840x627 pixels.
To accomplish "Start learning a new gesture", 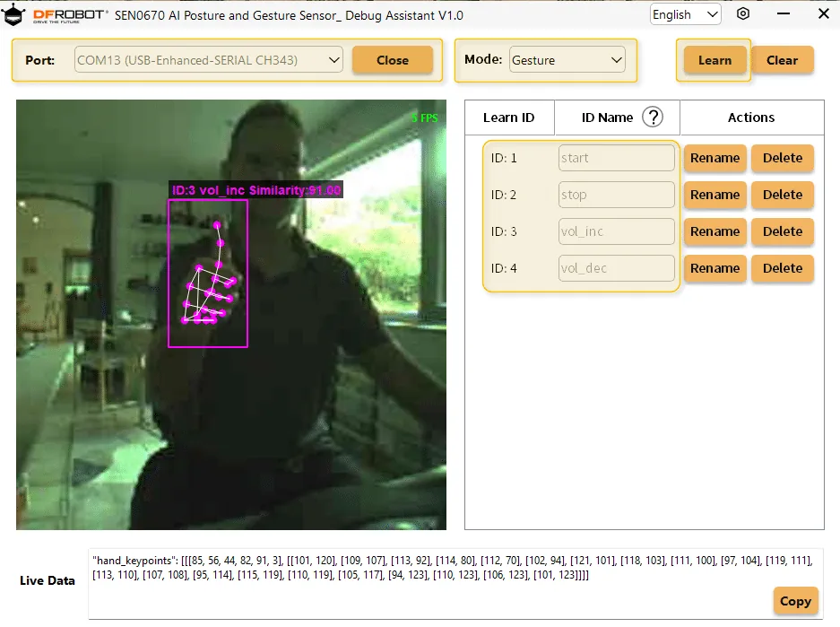I will pos(714,60).
